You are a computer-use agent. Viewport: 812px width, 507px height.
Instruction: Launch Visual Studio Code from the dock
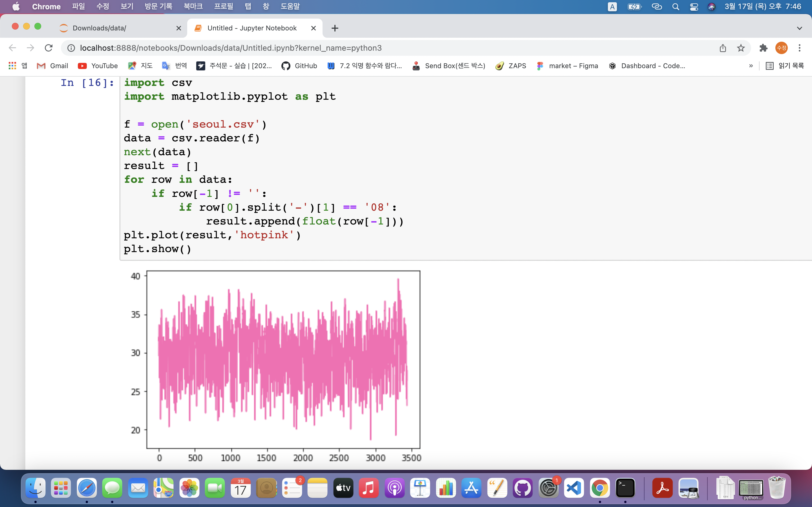574,488
